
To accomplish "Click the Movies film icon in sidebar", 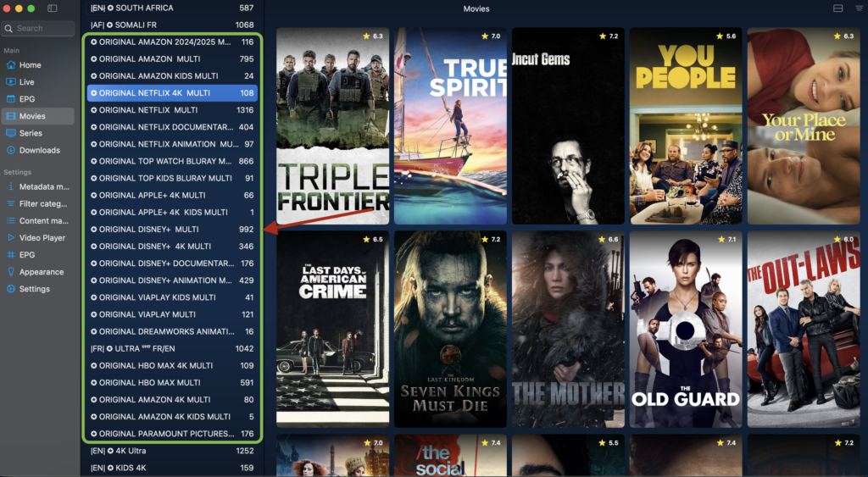I will point(10,116).
